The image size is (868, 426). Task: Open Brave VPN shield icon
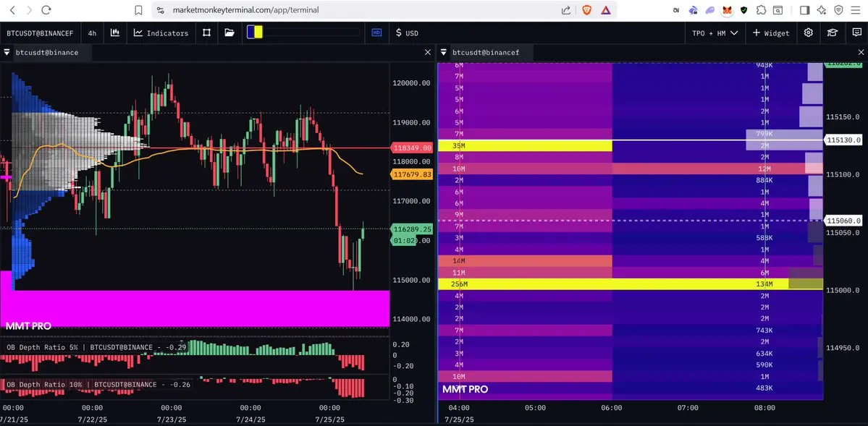pyautogui.click(x=838, y=10)
